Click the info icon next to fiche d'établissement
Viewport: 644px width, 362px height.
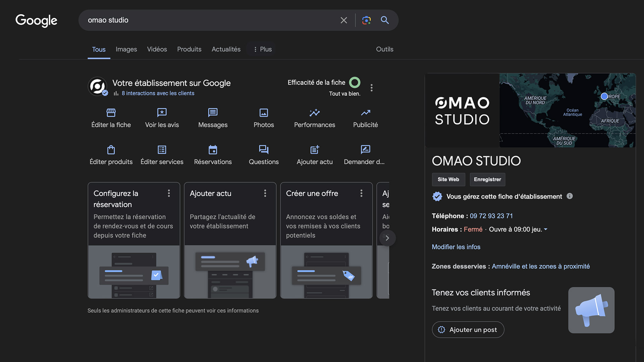(570, 196)
